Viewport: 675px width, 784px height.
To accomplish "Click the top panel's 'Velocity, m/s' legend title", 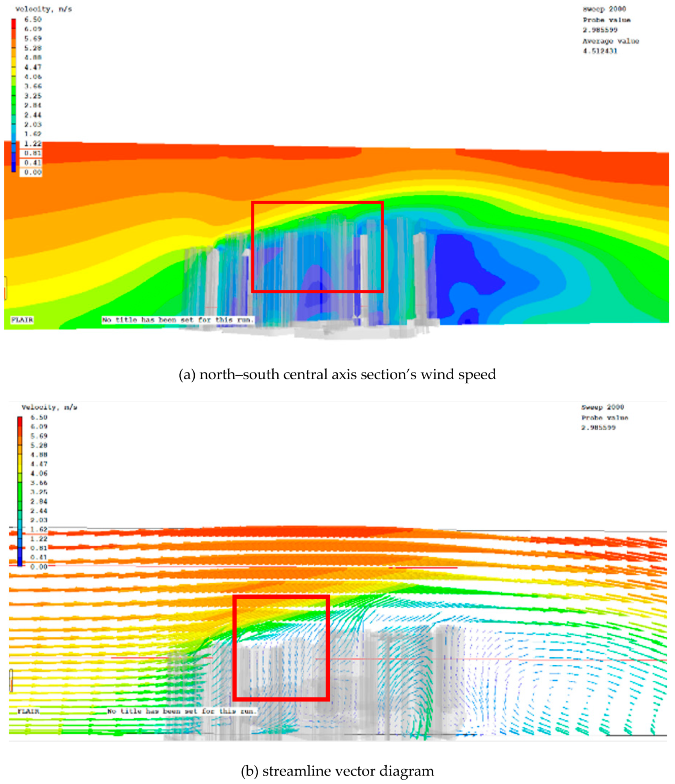I will 43,9.
